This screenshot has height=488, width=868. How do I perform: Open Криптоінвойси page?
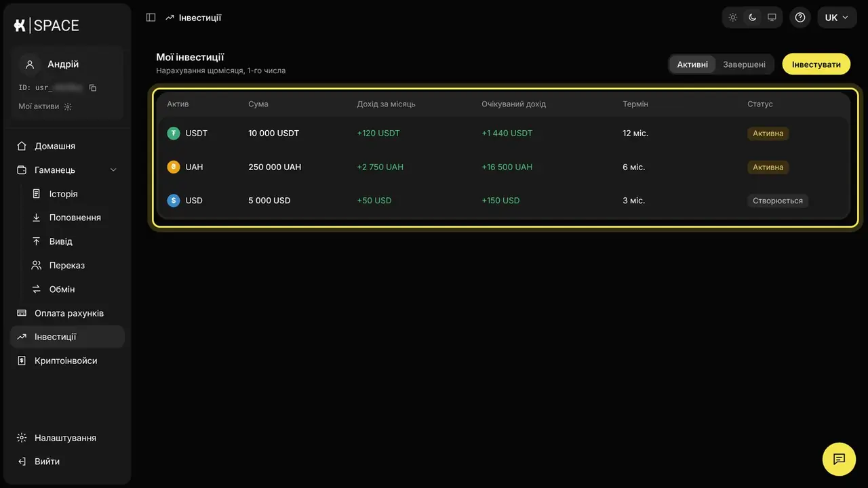click(67, 361)
